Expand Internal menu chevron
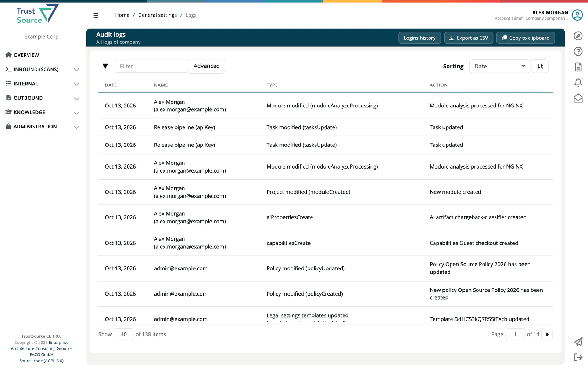Image resolution: width=588 pixels, height=368 pixels. pyautogui.click(x=76, y=84)
